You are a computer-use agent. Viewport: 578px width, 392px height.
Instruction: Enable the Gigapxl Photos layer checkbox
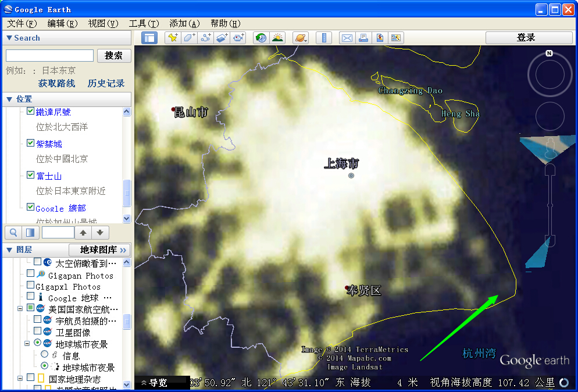(31, 285)
